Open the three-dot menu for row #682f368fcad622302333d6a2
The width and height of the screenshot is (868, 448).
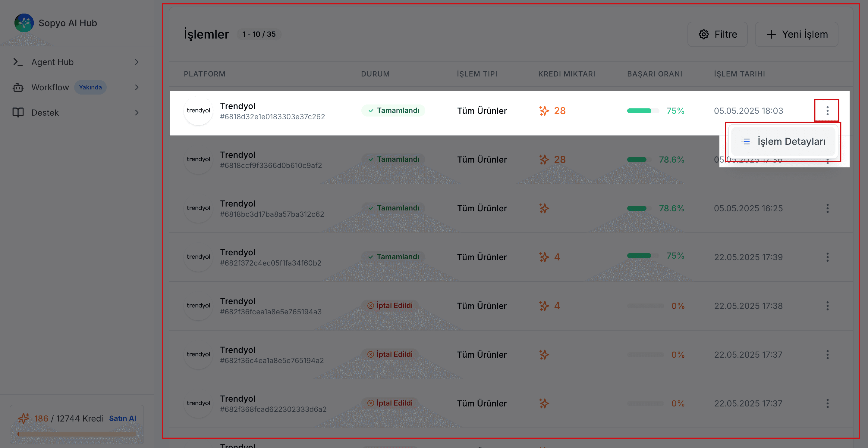pos(827,403)
